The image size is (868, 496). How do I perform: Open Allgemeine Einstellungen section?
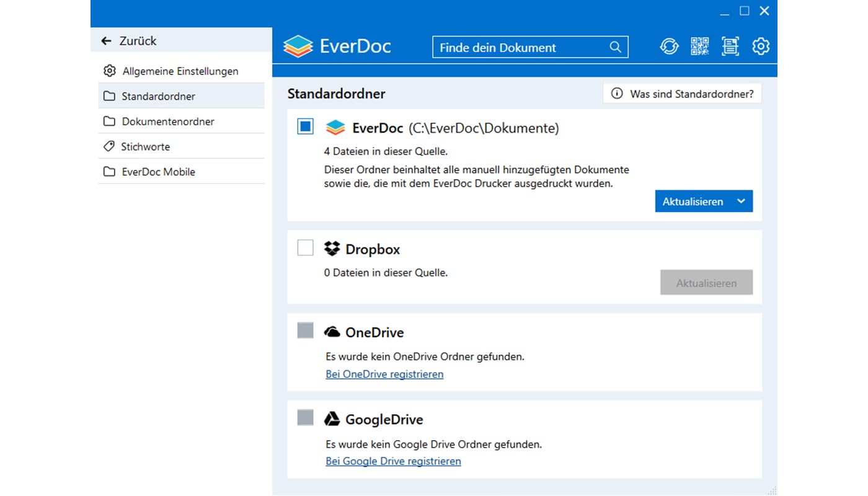(181, 71)
